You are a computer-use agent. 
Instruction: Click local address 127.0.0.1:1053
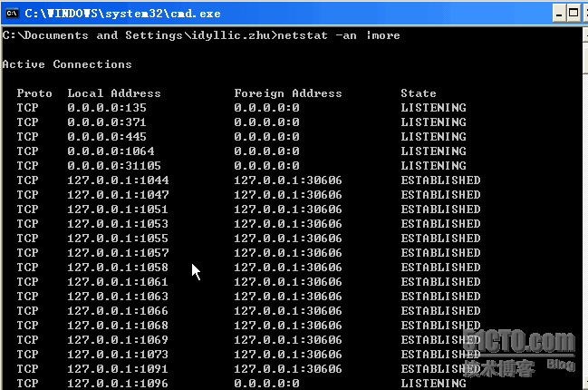118,224
